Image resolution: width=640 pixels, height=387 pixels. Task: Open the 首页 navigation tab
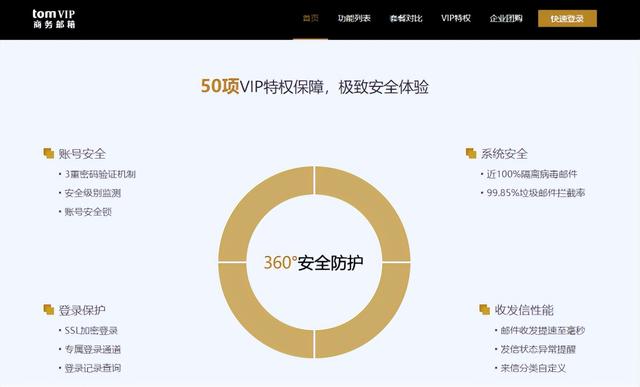click(311, 18)
